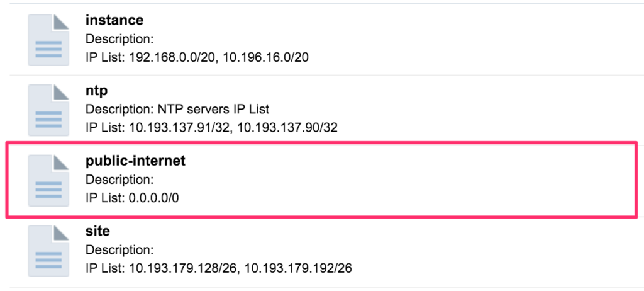Select the NTP servers IP List description

click(x=214, y=110)
